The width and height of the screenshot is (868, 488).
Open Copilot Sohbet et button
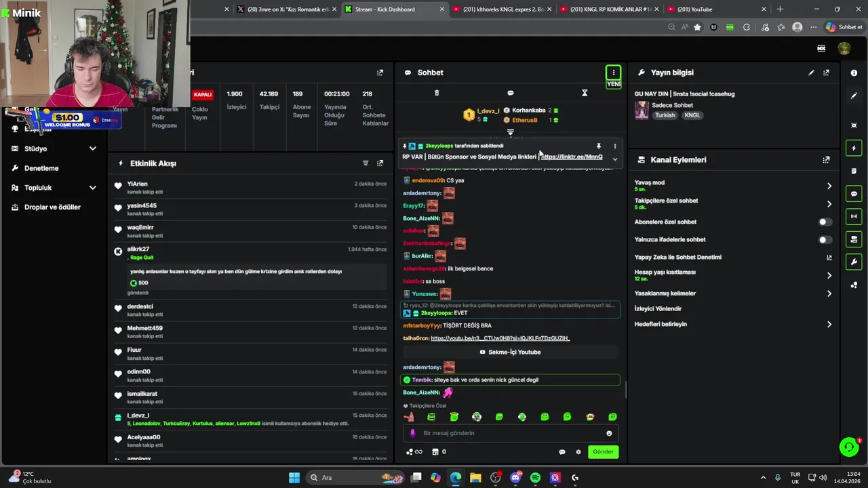(x=844, y=27)
